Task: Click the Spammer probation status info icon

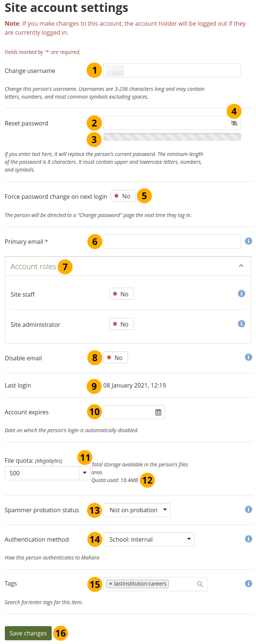Action: tap(249, 510)
